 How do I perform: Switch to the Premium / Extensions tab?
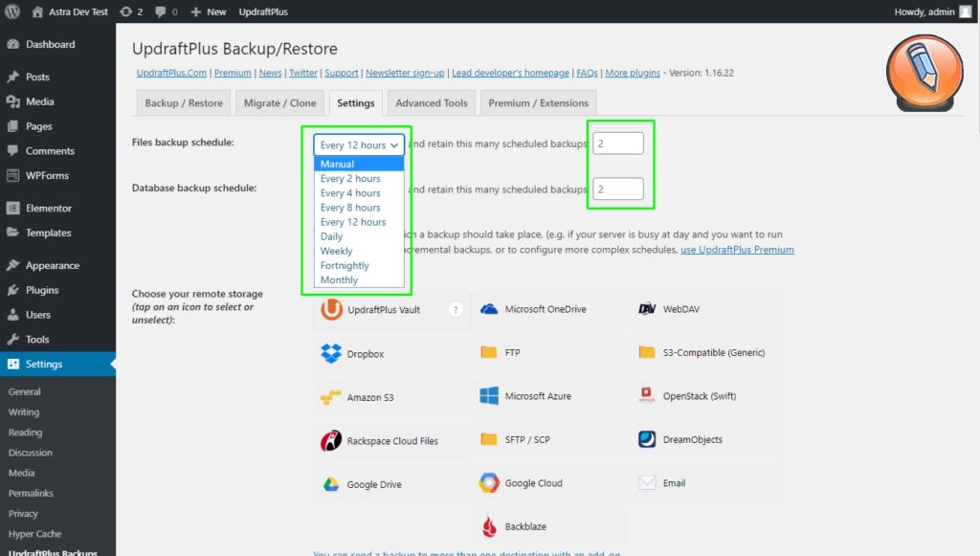[x=538, y=103]
